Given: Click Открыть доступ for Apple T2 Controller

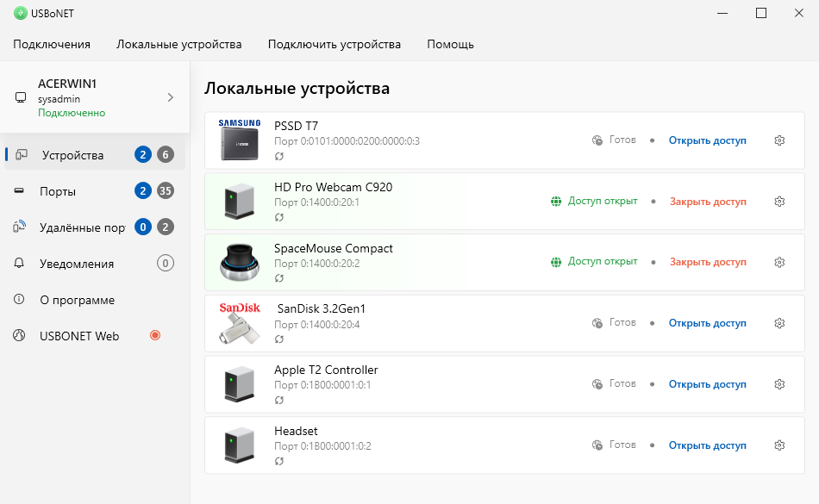Looking at the screenshot, I should pos(707,384).
